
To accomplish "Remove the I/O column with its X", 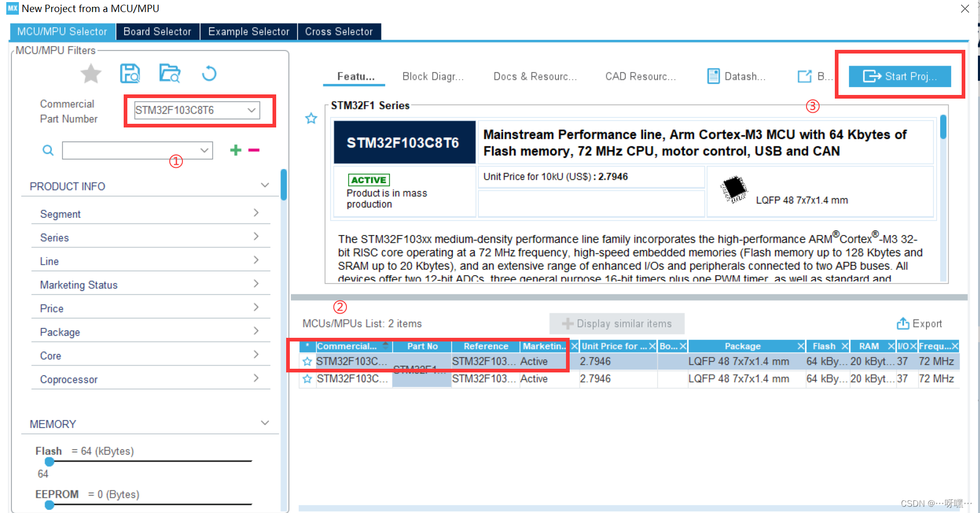I will point(913,346).
